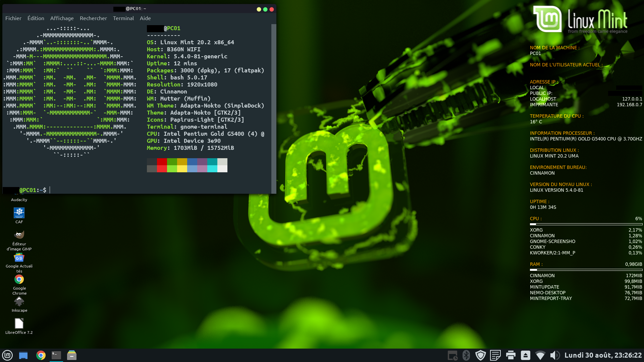Select the Google Chrome desktop icon
The width and height of the screenshot is (644, 362).
click(19, 285)
